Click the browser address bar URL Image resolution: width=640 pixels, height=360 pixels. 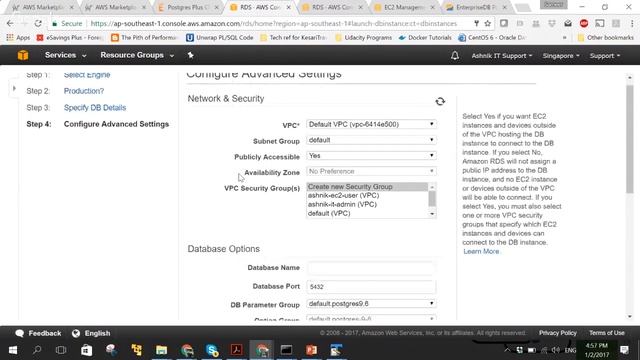coord(273,24)
